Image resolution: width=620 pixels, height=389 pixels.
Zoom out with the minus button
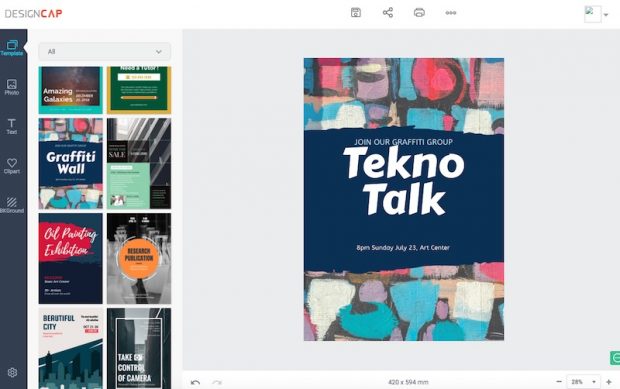click(x=559, y=382)
